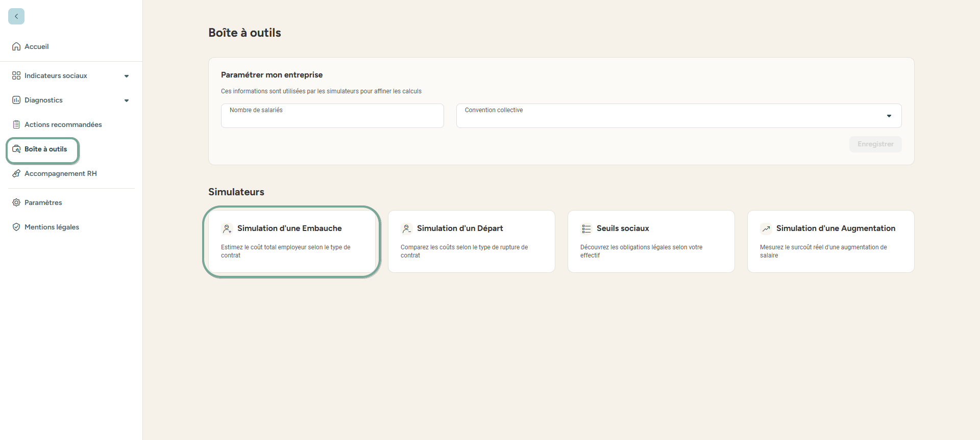The width and height of the screenshot is (980, 440).
Task: Click the Diagnostics chart icon
Action: coord(16,100)
